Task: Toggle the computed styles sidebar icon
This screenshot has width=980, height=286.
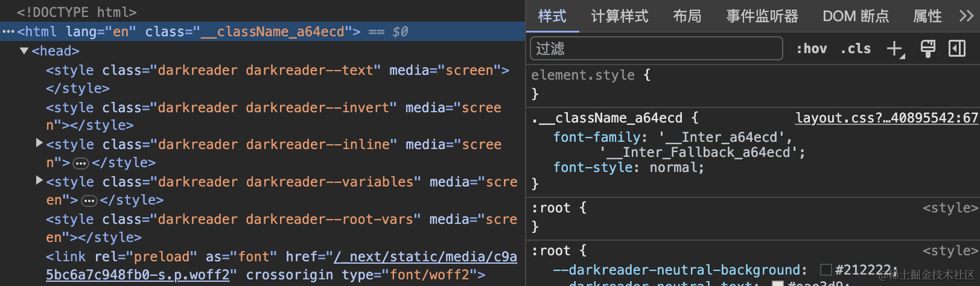Action: click(957, 49)
